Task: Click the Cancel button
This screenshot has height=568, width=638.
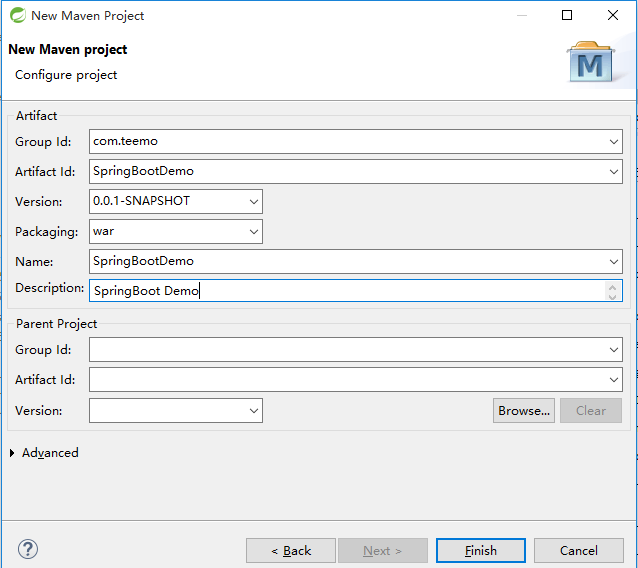Action: click(579, 551)
